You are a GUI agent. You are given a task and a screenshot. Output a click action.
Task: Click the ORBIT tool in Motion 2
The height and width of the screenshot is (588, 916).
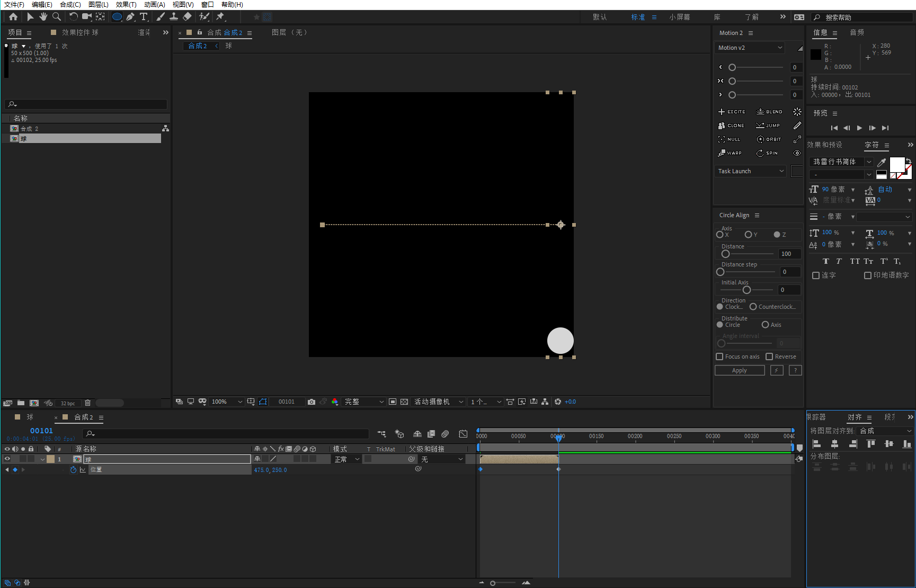[x=769, y=139]
